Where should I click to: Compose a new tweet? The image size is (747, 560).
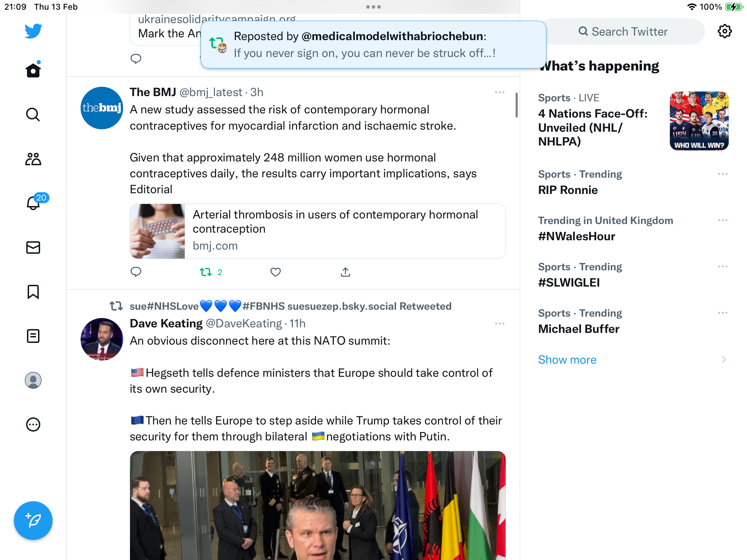click(x=33, y=521)
